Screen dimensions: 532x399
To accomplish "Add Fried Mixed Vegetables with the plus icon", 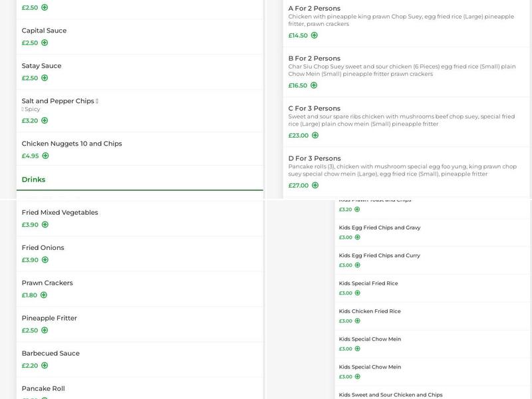I will pyautogui.click(x=45, y=225).
